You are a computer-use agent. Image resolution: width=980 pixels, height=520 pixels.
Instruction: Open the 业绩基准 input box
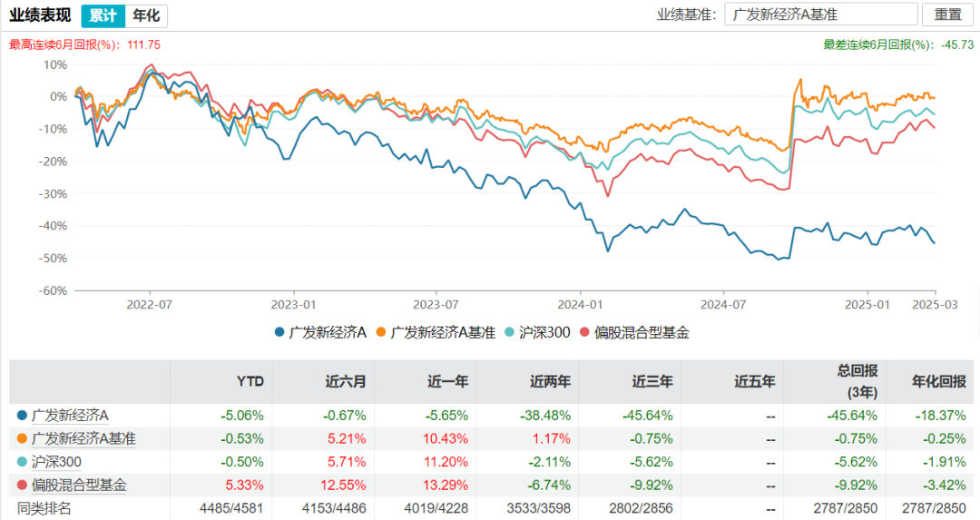(x=819, y=15)
